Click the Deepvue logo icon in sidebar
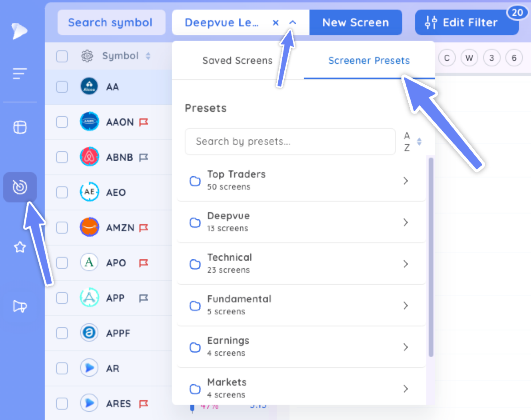The height and width of the screenshot is (420, 531). 19,31
